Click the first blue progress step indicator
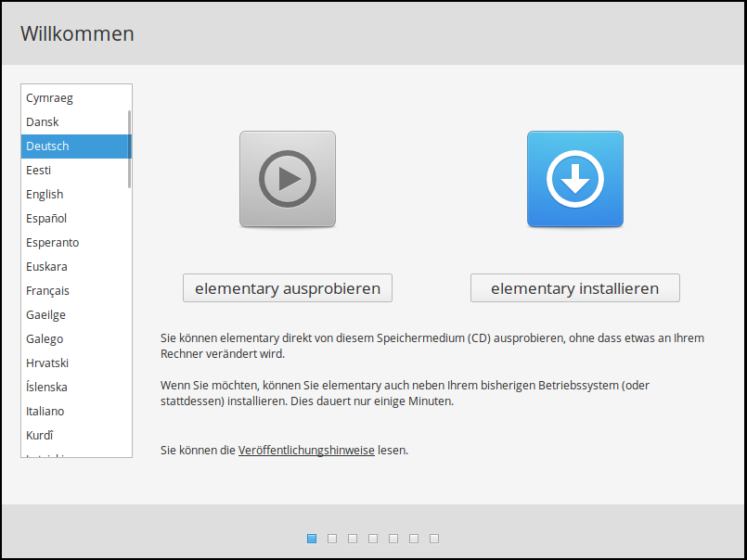This screenshot has width=747, height=560. 312,539
